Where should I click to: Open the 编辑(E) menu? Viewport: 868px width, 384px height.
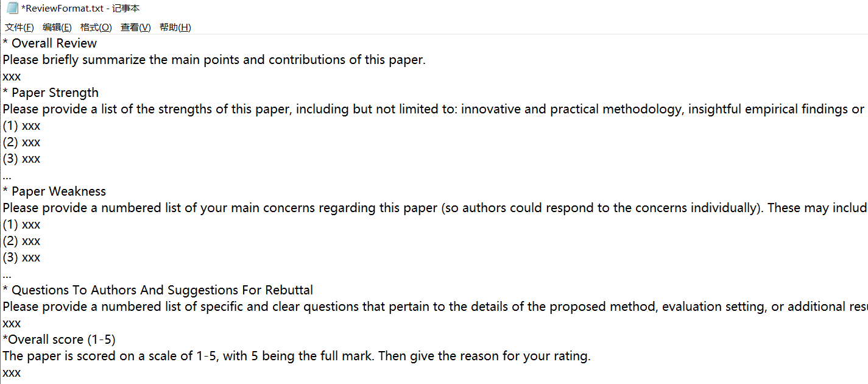click(57, 27)
